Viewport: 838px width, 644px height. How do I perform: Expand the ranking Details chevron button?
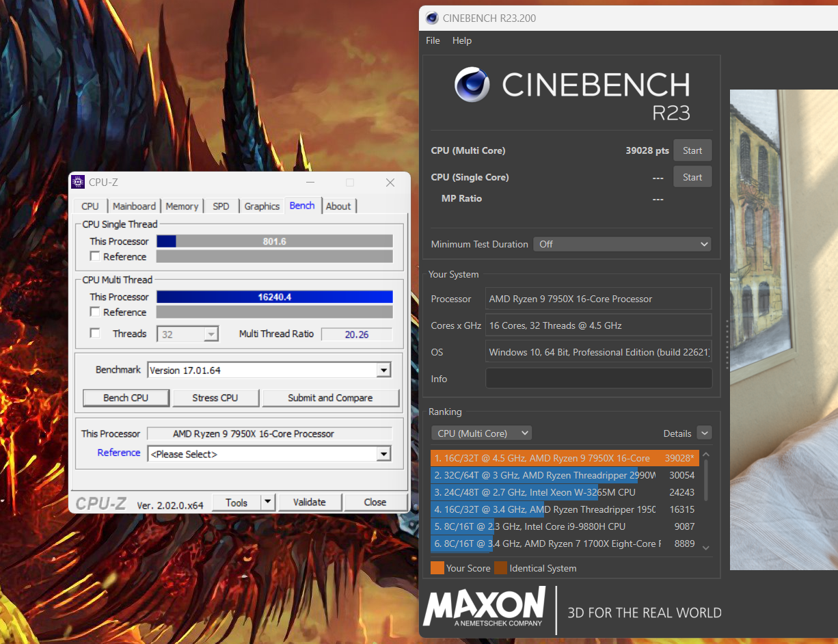coord(704,433)
